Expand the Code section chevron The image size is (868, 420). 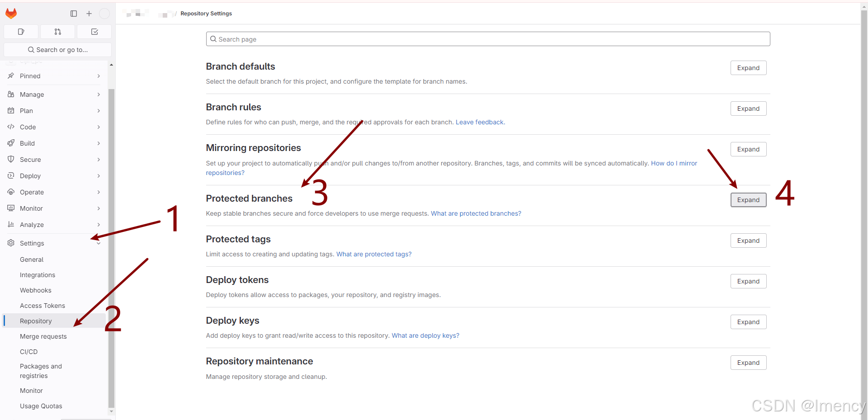tap(99, 127)
